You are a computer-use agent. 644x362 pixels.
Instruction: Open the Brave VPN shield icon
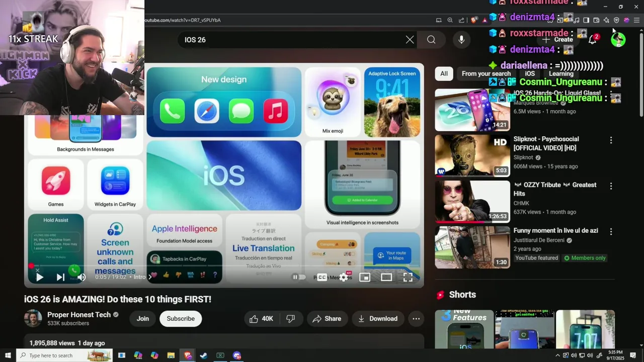pyautogui.click(x=616, y=20)
